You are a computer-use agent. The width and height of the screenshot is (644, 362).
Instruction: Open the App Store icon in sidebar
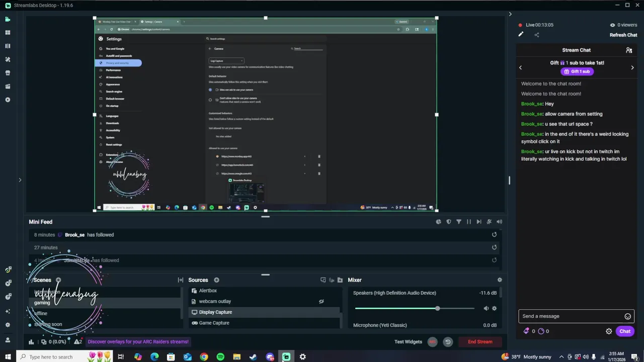(8, 73)
